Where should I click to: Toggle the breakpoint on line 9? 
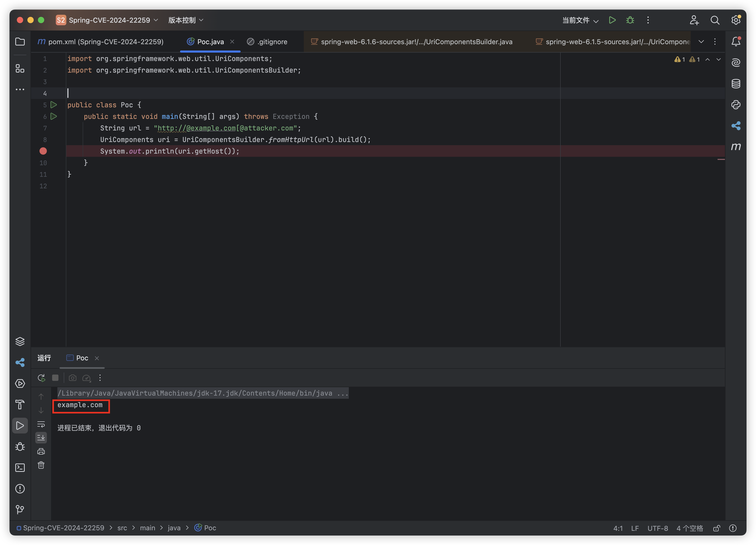(43, 151)
